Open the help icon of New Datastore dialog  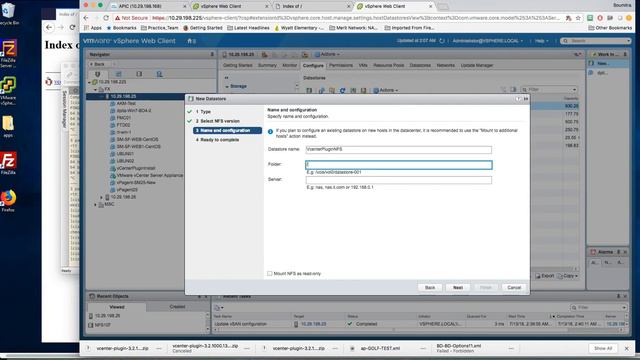point(518,99)
